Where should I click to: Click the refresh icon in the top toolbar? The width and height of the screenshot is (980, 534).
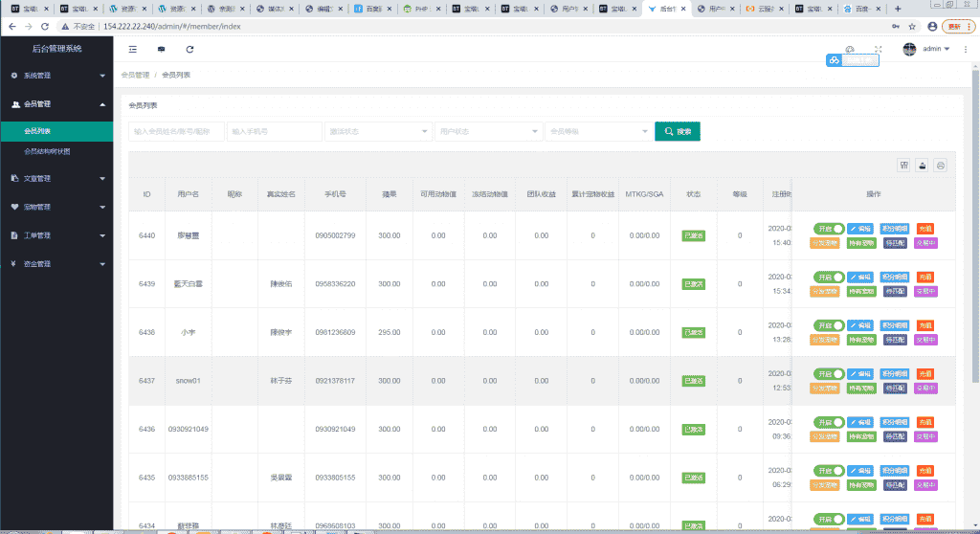[189, 49]
